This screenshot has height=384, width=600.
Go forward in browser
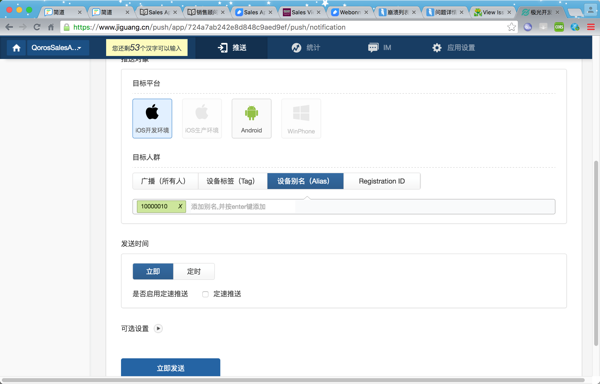click(23, 27)
